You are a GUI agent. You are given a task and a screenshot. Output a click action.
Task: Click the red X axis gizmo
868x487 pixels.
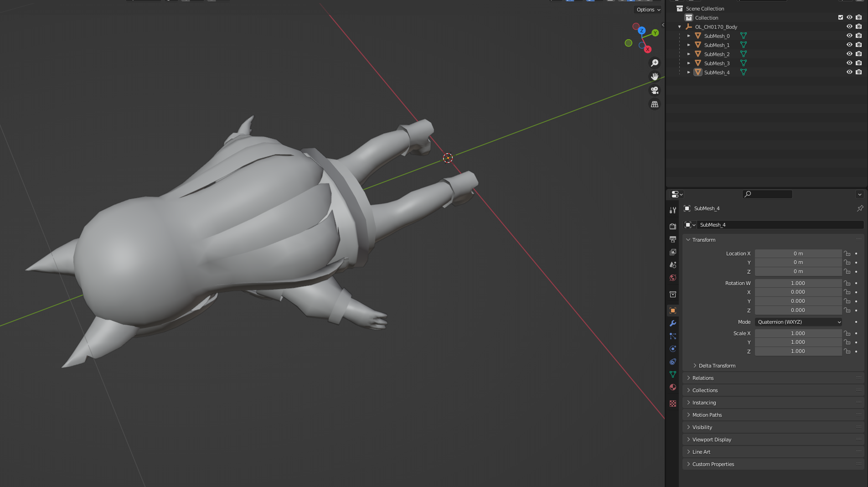[648, 49]
